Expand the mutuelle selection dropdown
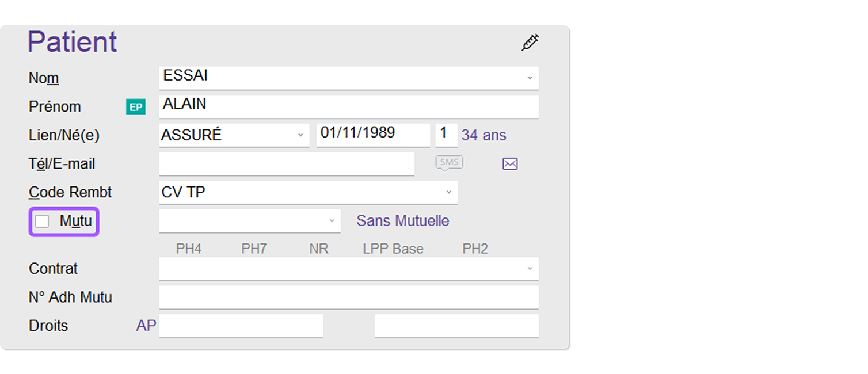 (332, 221)
